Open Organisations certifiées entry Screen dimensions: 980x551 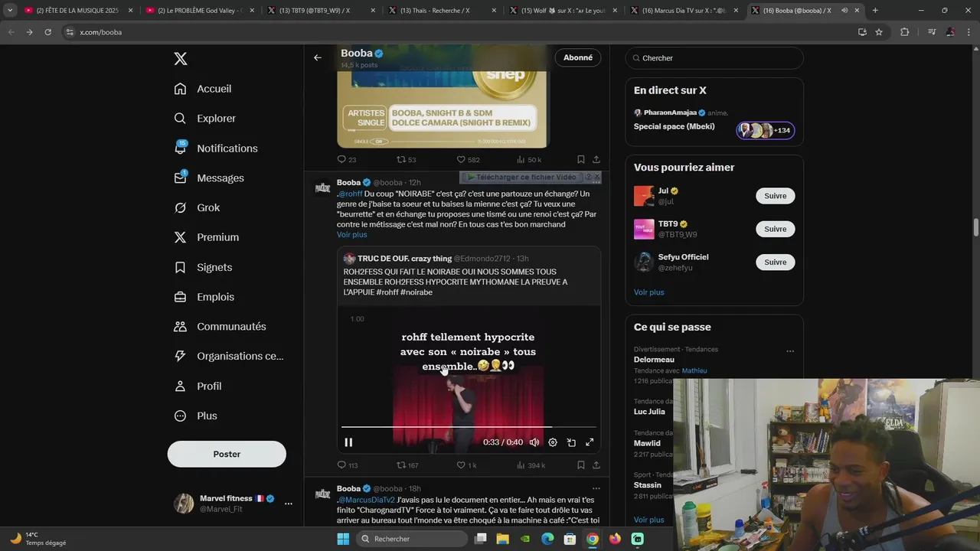[229, 356]
